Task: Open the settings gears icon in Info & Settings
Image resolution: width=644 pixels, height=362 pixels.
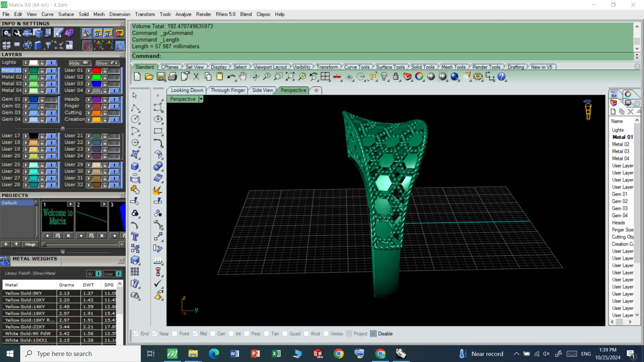Action: [6, 33]
